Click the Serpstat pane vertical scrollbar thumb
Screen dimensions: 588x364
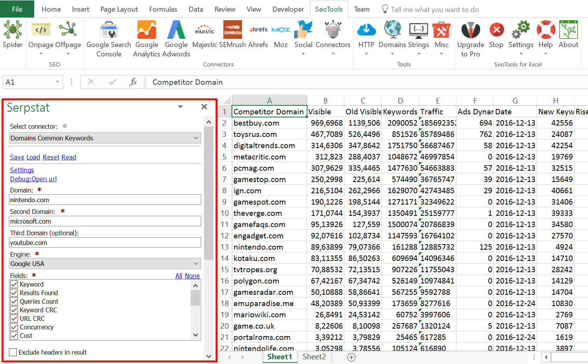tap(209, 193)
